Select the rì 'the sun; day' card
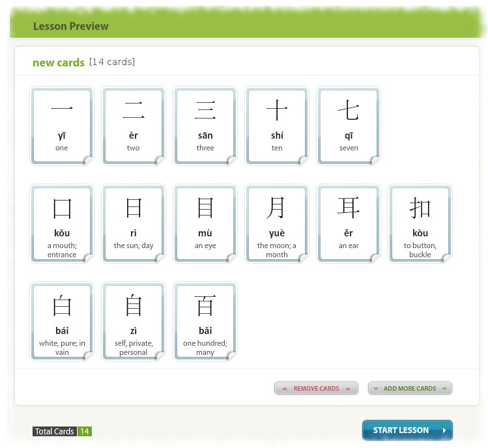Viewport: 488px width, 448px height. [134, 224]
